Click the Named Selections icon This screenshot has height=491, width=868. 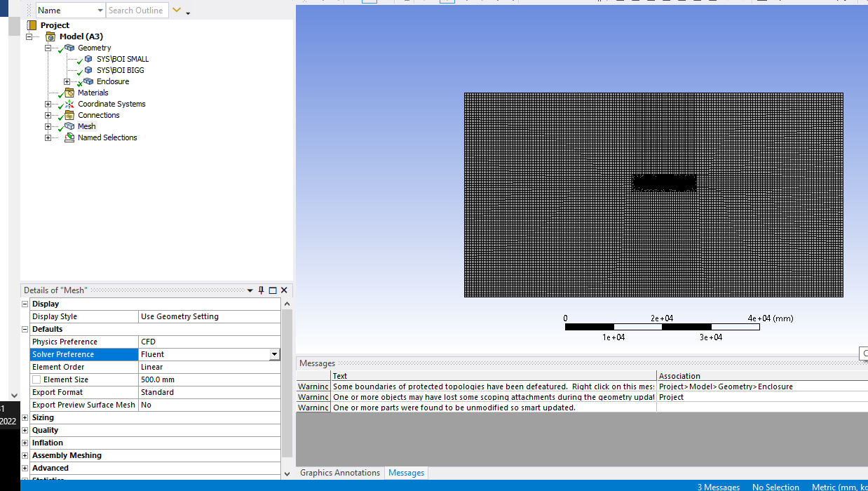pyautogui.click(x=69, y=137)
